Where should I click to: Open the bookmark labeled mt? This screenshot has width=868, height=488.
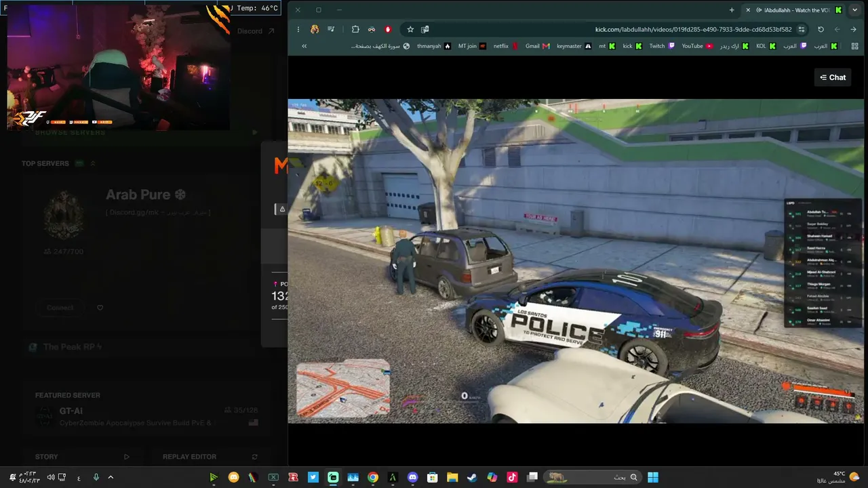click(x=607, y=46)
